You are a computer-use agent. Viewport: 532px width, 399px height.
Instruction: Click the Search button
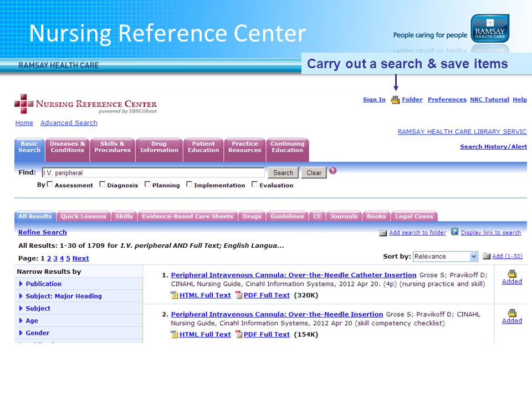click(283, 173)
